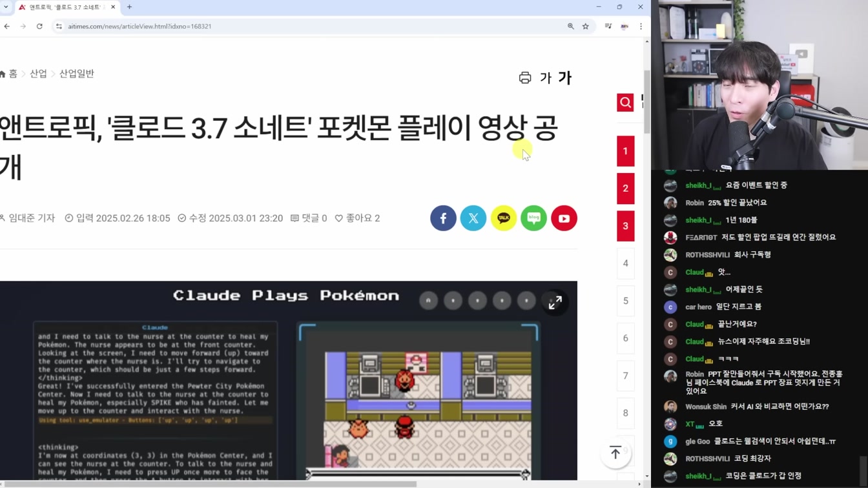Screen dimensions: 868x488
Task: Open the 산업 breadcrumb category
Action: 38,74
